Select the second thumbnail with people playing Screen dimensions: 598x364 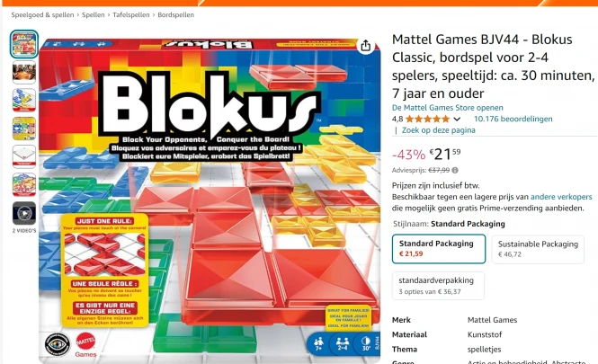tap(24, 73)
